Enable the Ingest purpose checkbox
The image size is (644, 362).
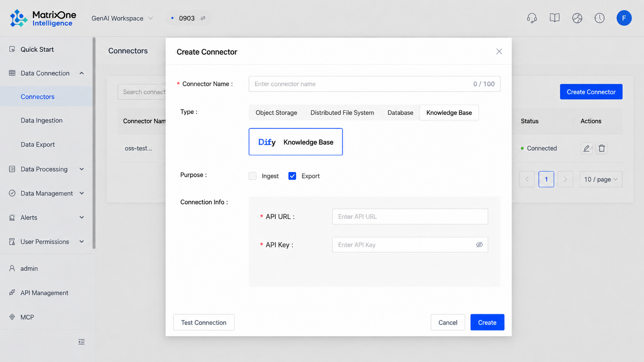[x=253, y=176]
